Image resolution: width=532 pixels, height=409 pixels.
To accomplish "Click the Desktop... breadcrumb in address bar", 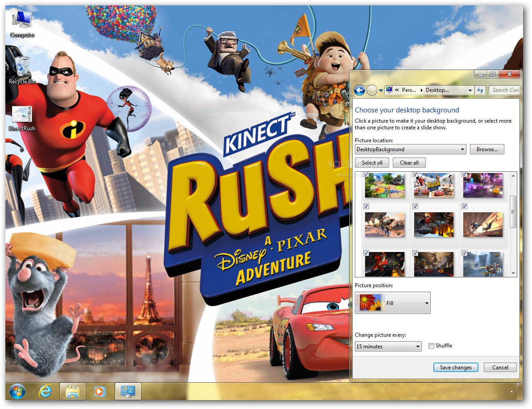I will [x=437, y=90].
